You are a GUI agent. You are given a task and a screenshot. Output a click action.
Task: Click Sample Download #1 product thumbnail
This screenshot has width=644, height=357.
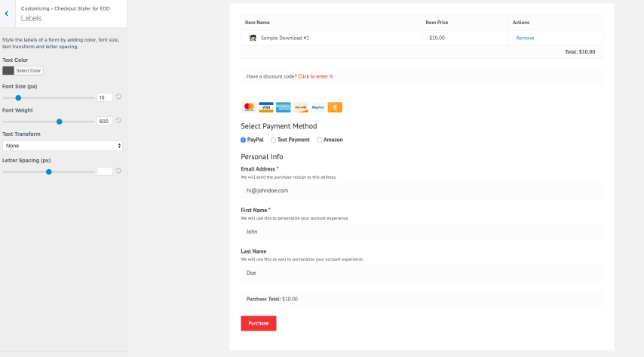253,38
